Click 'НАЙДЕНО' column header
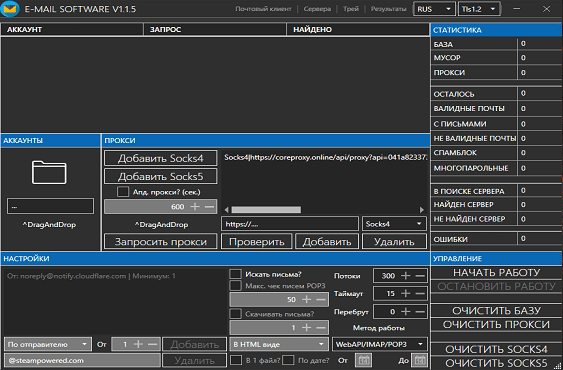 click(358, 29)
